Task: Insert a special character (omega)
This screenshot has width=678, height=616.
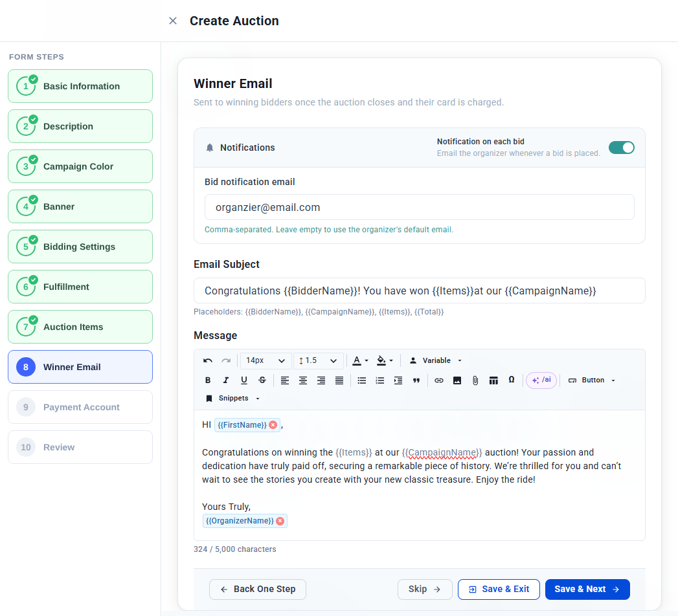Action: point(512,380)
